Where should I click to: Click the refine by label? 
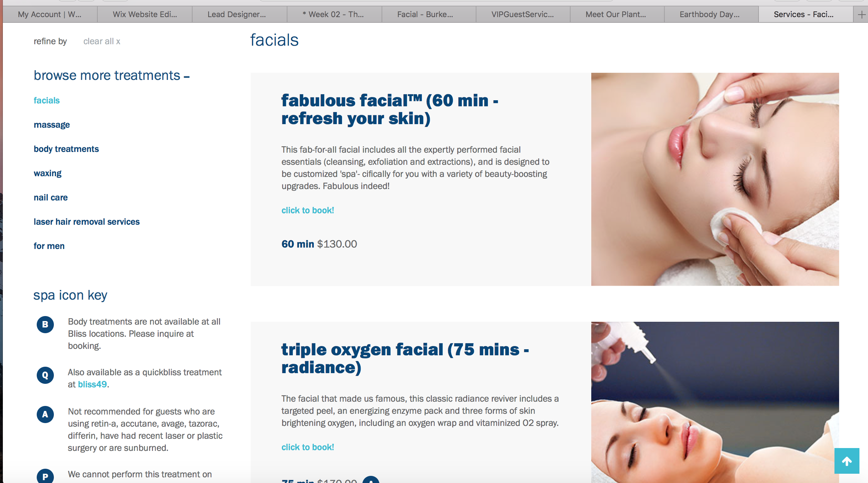coord(50,41)
